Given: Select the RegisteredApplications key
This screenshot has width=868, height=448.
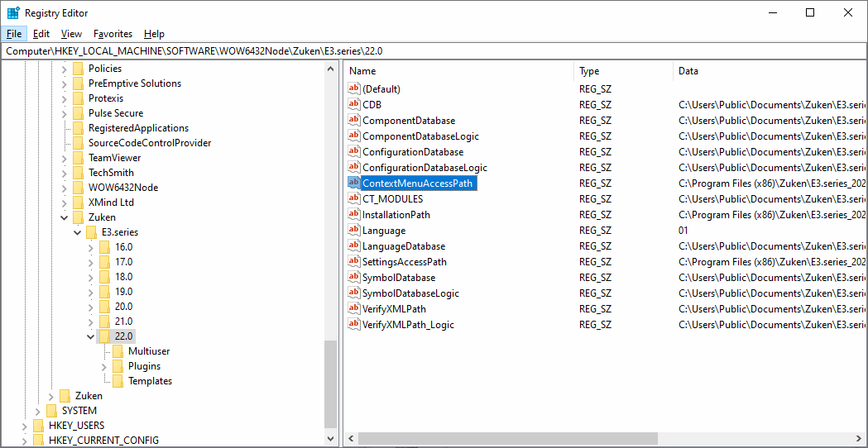Looking at the screenshot, I should pyautogui.click(x=138, y=128).
